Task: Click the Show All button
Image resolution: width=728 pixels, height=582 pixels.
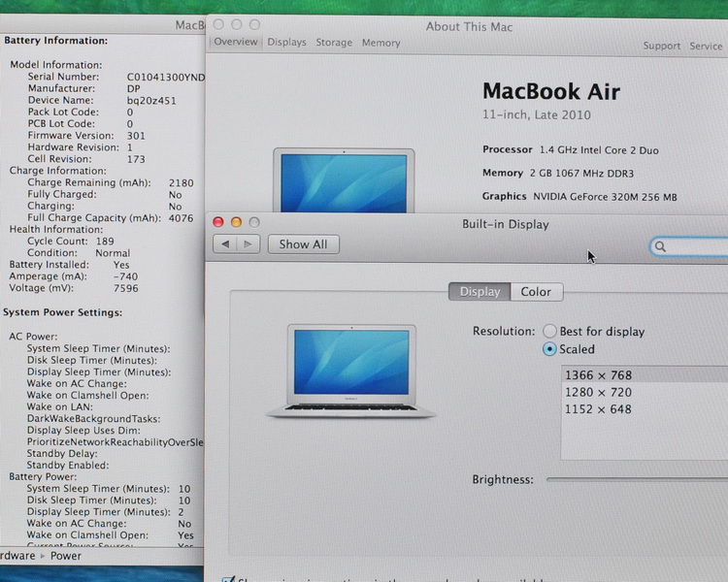Action: (303, 244)
